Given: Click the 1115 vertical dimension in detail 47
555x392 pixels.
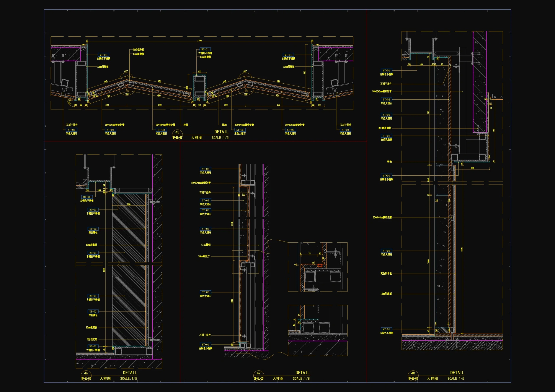Looking at the screenshot, I should click(x=232, y=224).
